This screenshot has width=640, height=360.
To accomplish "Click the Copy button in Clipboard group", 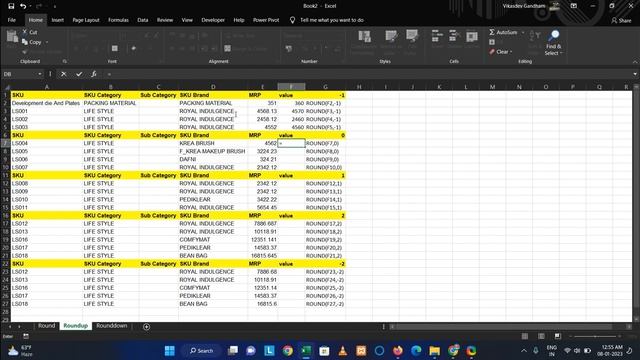I will tap(32, 42).
